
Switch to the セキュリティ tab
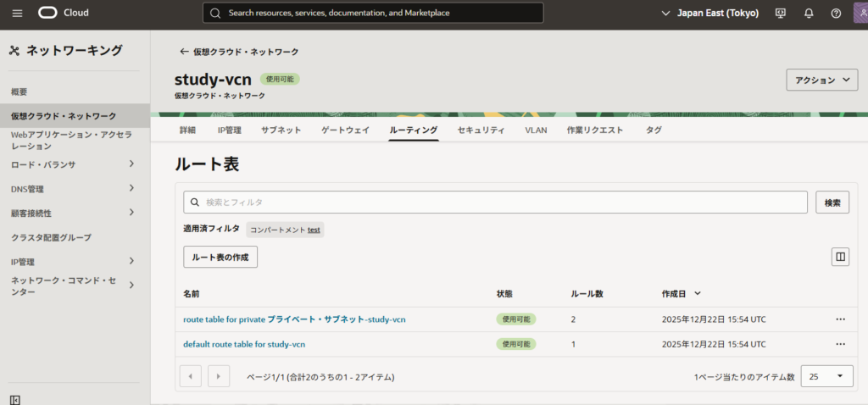481,130
